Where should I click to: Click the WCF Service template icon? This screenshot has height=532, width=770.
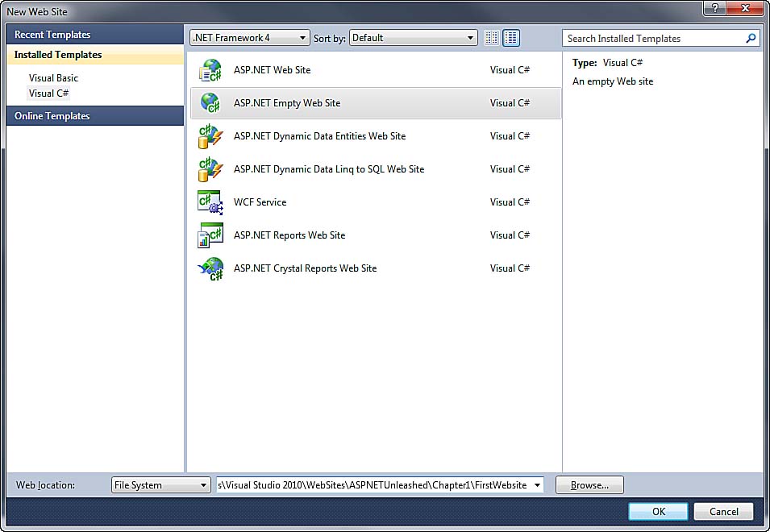tap(210, 202)
